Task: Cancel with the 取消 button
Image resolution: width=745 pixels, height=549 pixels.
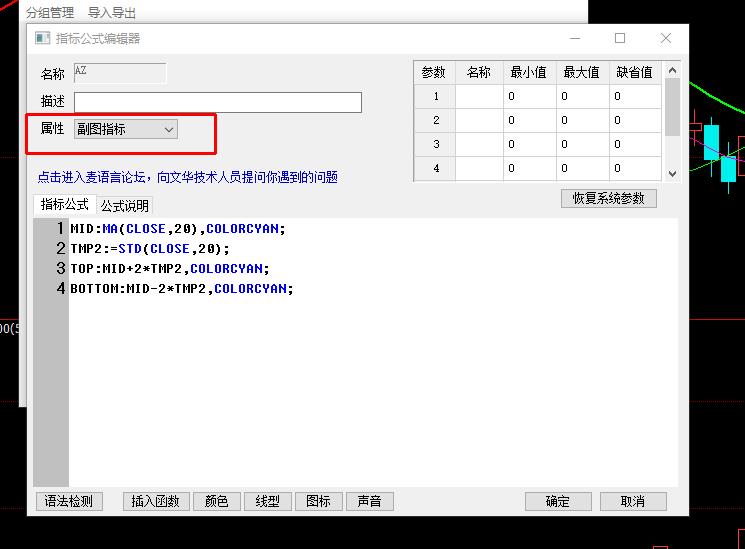Action: pos(633,501)
